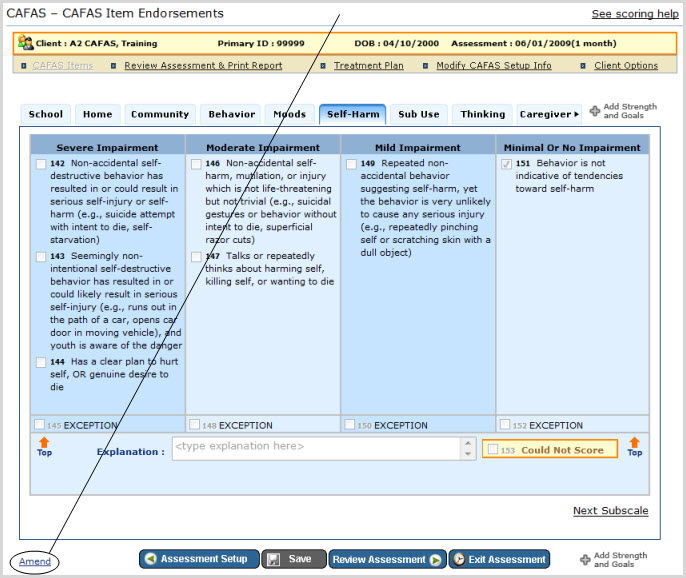The height and width of the screenshot is (578, 686).
Task: Click Review Assessment button
Action: click(x=387, y=559)
